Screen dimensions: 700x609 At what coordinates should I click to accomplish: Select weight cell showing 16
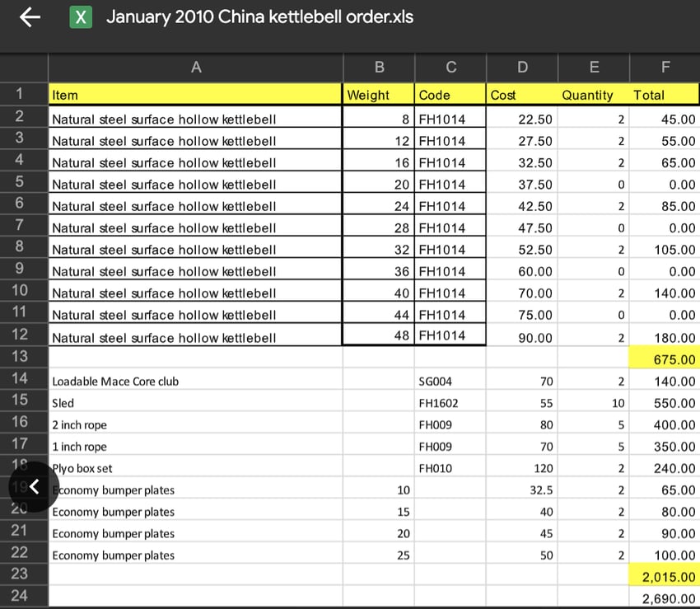pyautogui.click(x=379, y=161)
